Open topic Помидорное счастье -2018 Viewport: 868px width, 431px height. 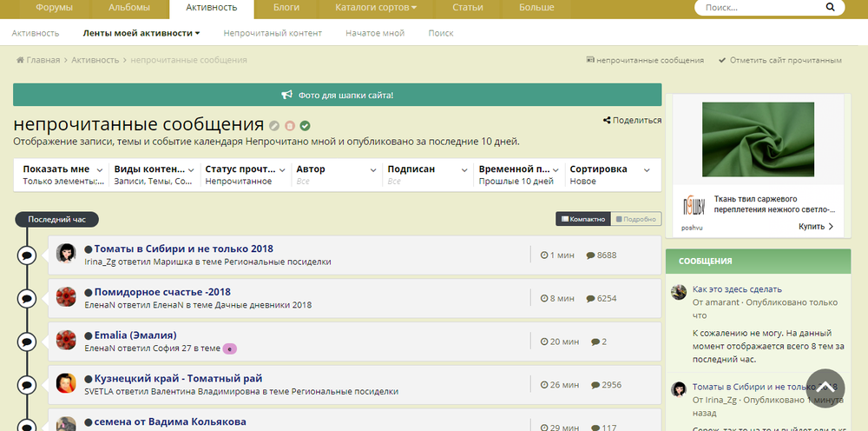pos(162,292)
